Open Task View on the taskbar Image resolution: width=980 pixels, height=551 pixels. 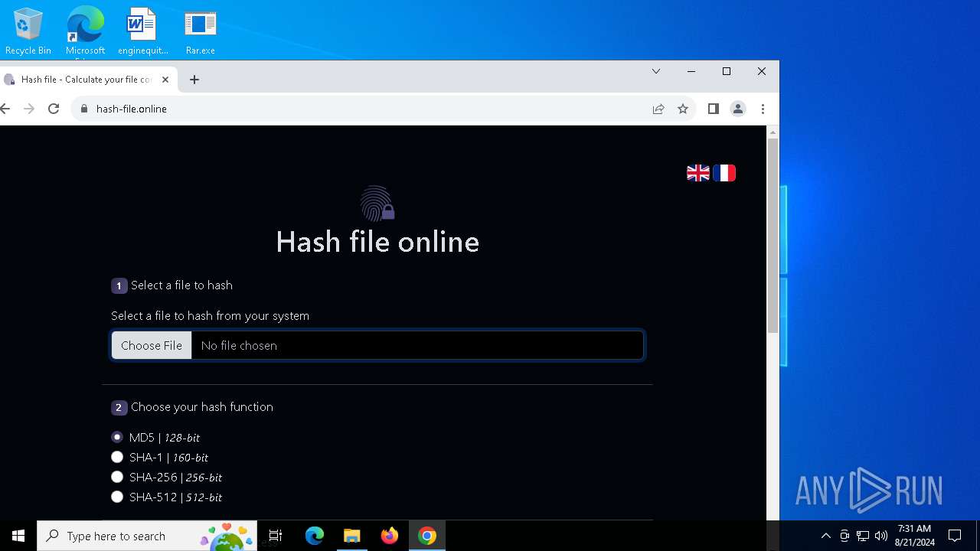[276, 536]
